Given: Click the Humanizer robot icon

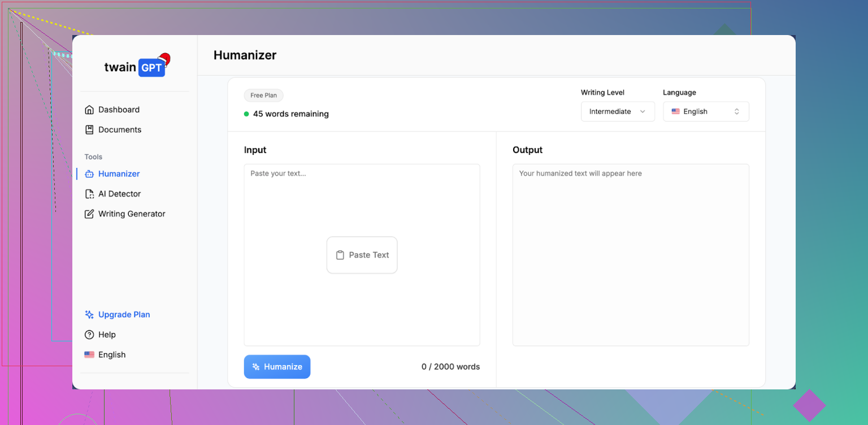Looking at the screenshot, I should pos(89,174).
